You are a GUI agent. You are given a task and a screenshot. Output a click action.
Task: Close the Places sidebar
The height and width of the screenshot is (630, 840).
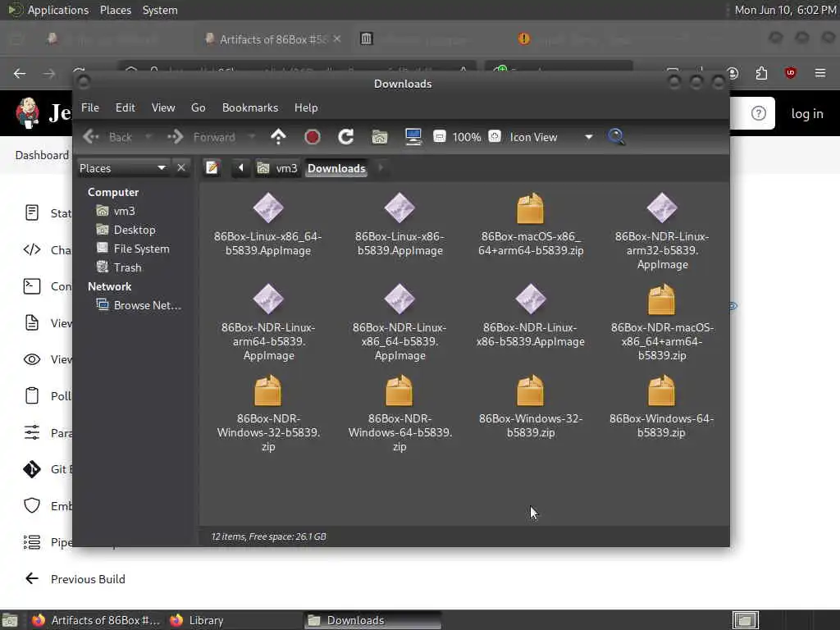[181, 167]
